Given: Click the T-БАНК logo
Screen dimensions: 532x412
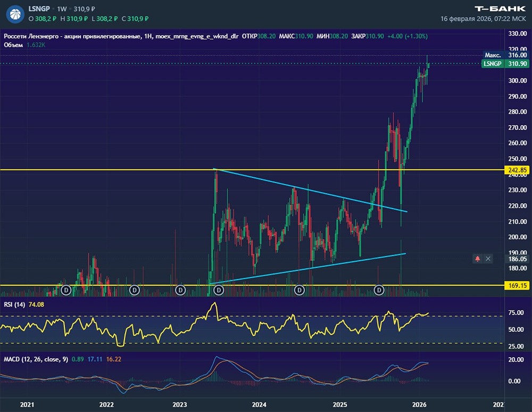Looking at the screenshot, I should pos(500,9).
